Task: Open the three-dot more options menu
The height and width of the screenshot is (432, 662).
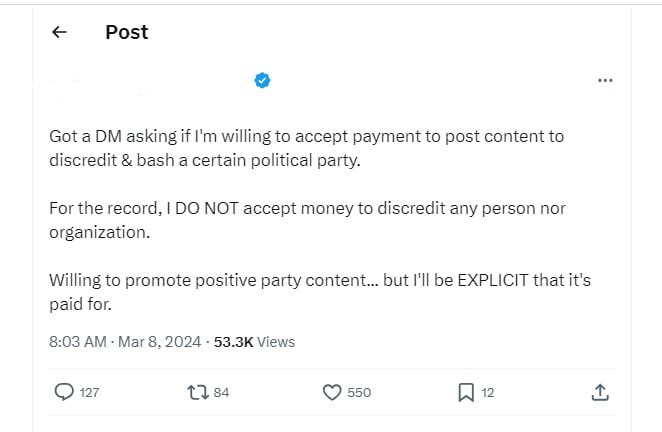Action: pos(604,80)
